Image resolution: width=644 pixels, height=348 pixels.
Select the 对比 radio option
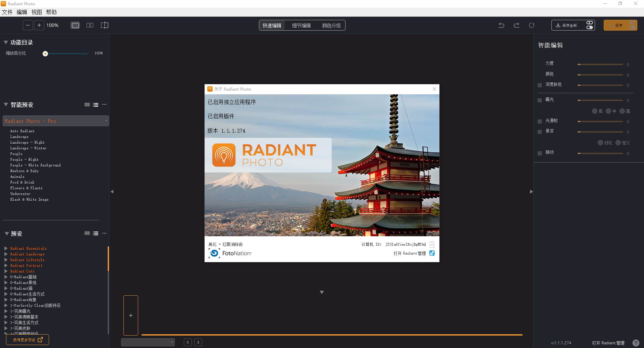click(600, 143)
